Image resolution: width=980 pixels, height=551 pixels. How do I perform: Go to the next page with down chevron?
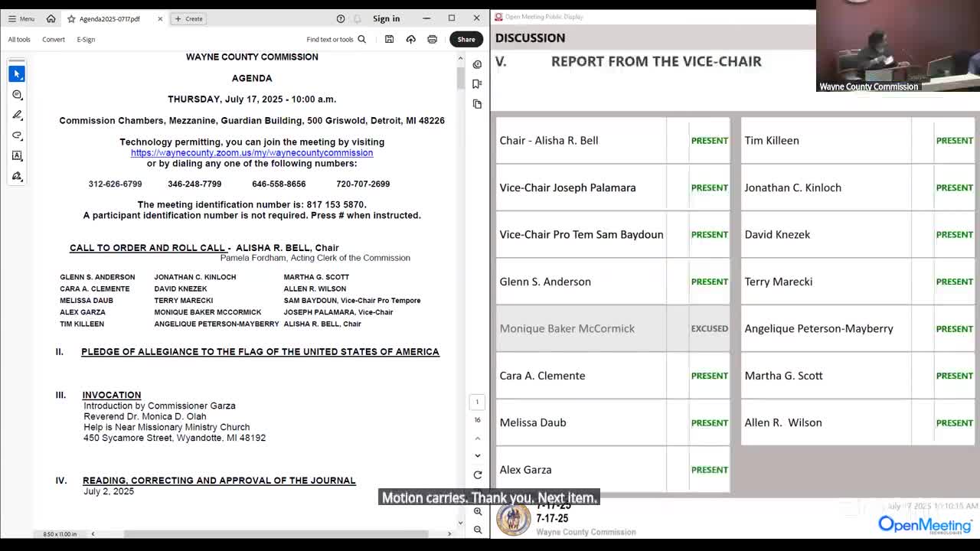pos(477,455)
